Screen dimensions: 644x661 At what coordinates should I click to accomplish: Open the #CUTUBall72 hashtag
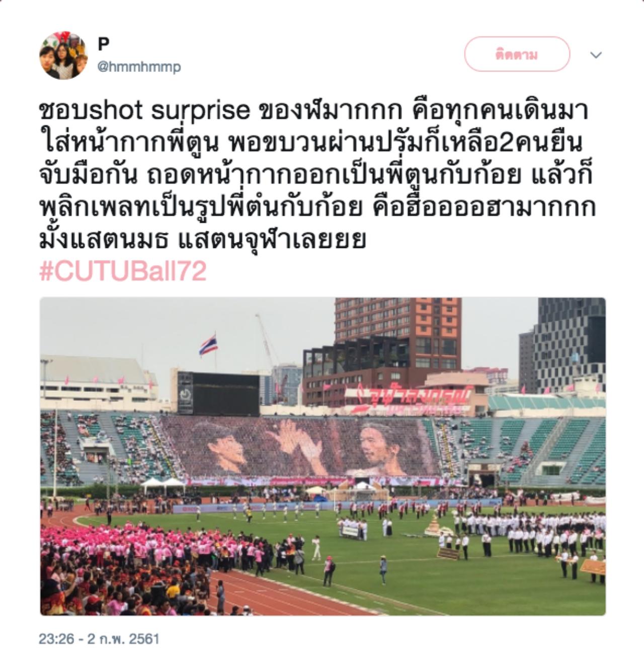click(x=123, y=272)
